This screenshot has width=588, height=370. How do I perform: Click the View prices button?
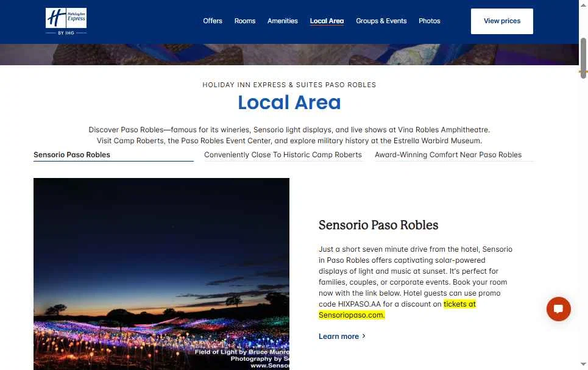tap(501, 21)
